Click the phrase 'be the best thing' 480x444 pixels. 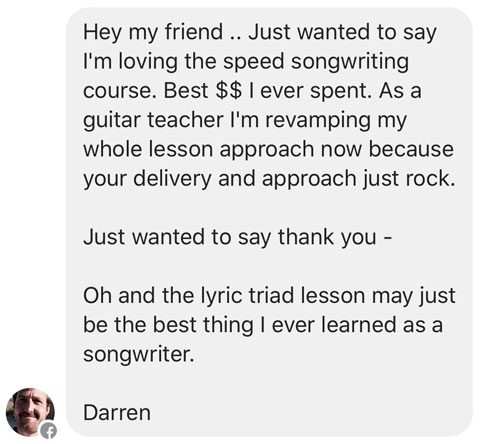pyautogui.click(x=168, y=325)
